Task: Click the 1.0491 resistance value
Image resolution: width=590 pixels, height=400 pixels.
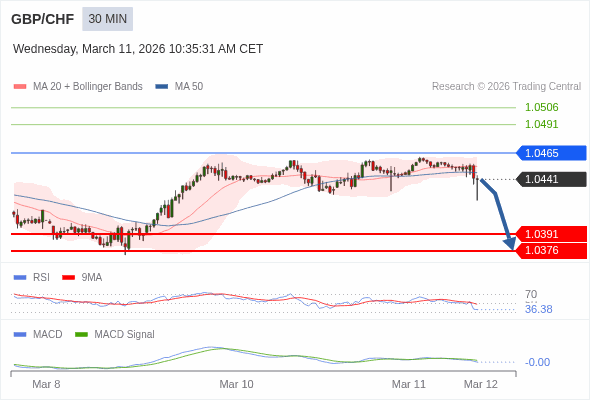Action: click(x=541, y=124)
